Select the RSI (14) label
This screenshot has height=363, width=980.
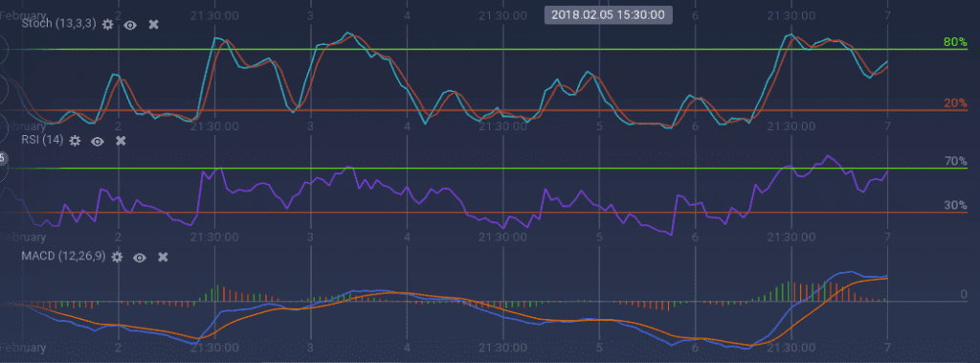42,140
